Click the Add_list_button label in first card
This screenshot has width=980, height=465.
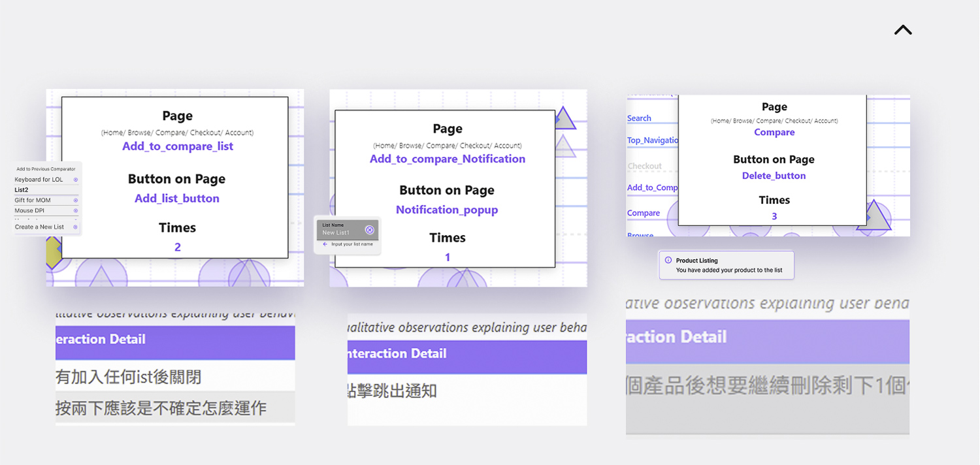pos(177,199)
